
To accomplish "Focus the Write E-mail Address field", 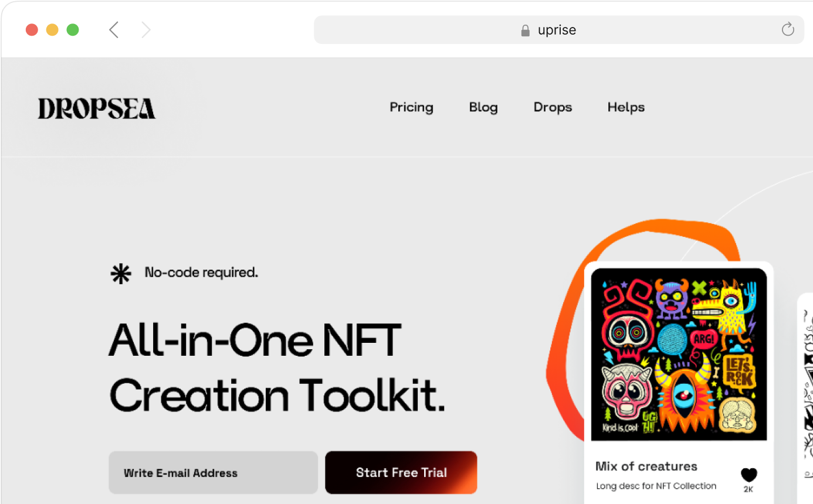I will (213, 472).
